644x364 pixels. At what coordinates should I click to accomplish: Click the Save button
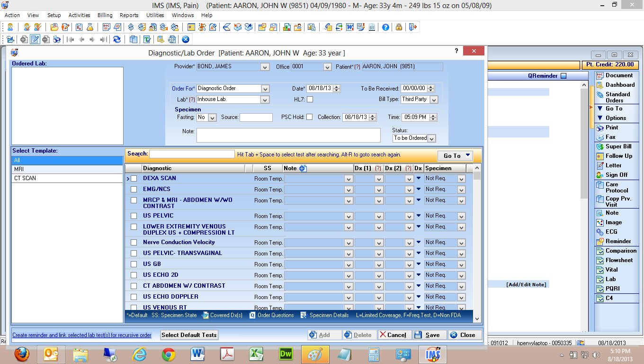pyautogui.click(x=428, y=335)
